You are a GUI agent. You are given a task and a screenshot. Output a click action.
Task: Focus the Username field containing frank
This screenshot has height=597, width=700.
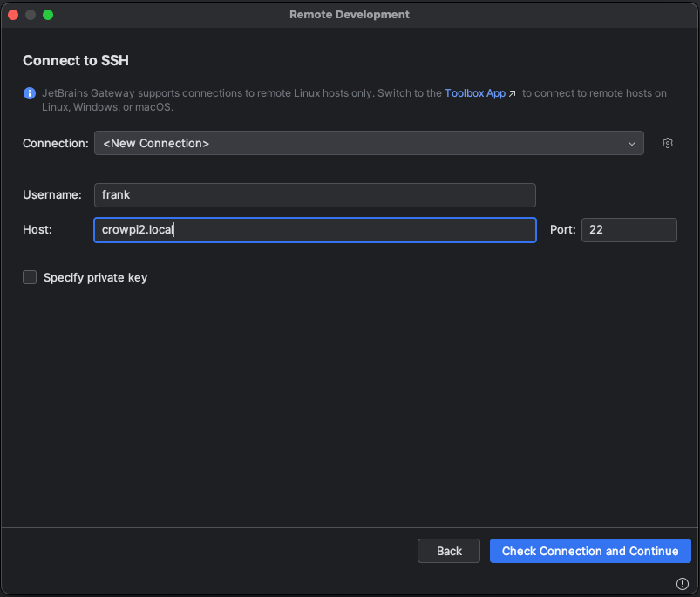pos(314,195)
